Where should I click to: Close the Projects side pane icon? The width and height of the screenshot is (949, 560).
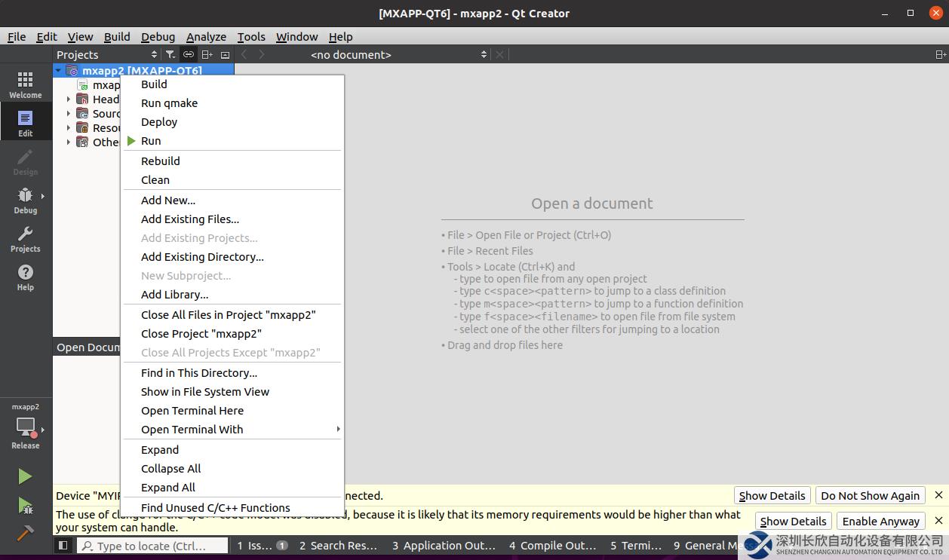[x=225, y=54]
